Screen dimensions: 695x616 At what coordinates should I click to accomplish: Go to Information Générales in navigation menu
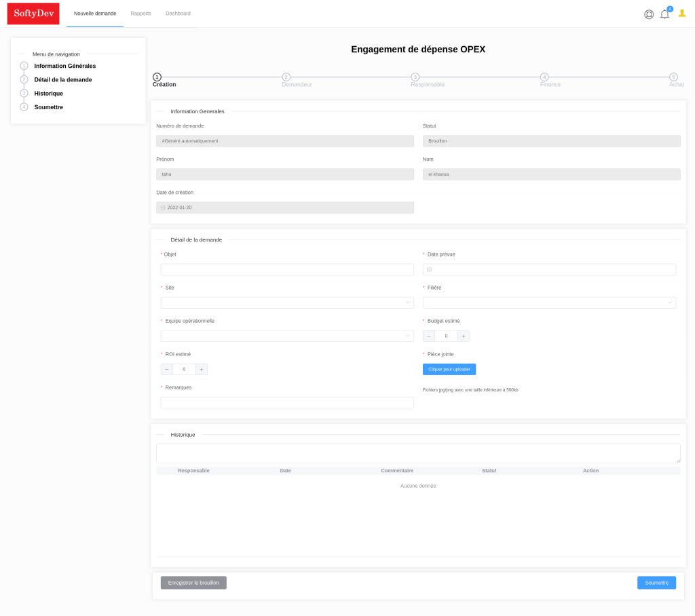pos(64,66)
